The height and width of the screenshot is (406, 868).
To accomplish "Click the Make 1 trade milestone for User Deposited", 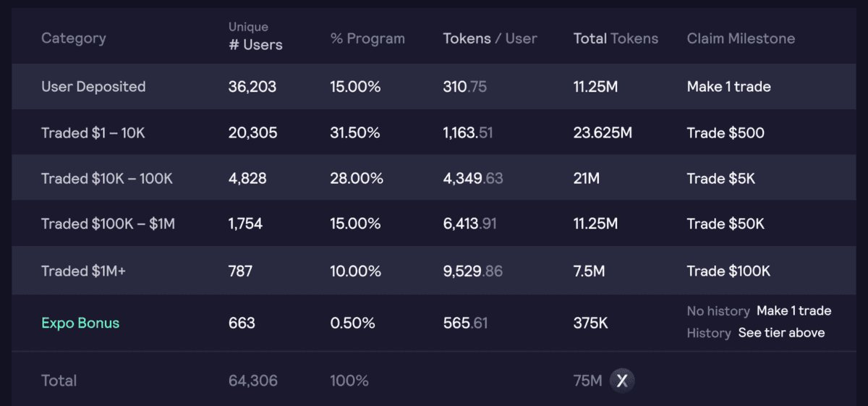I will 728,87.
